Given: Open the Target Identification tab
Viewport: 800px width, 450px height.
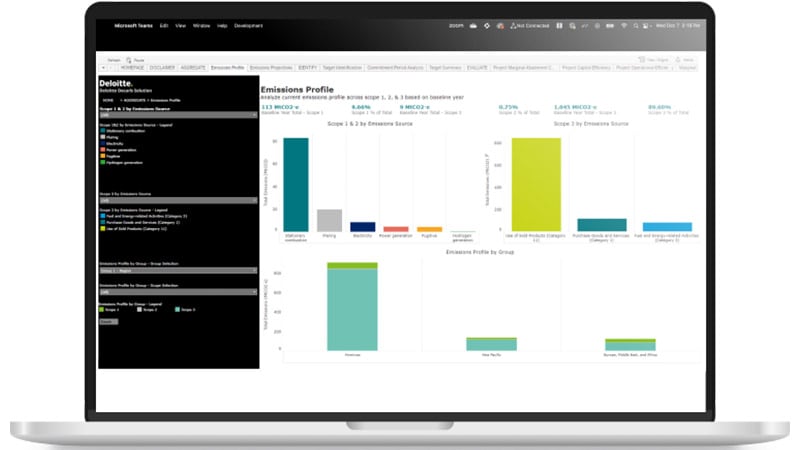Looking at the screenshot, I should [341, 68].
